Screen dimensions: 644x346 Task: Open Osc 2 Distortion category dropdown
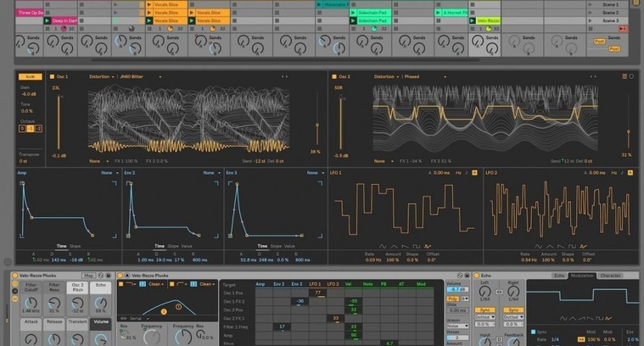[x=386, y=77]
